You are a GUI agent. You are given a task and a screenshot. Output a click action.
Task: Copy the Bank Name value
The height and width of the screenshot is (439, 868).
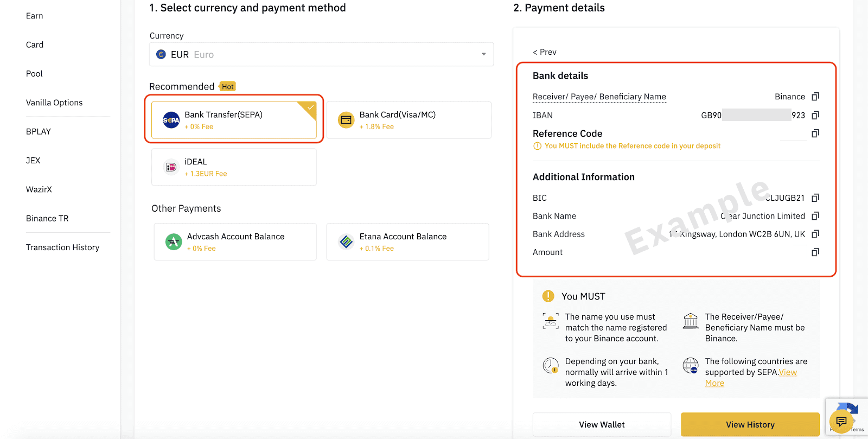(x=815, y=216)
